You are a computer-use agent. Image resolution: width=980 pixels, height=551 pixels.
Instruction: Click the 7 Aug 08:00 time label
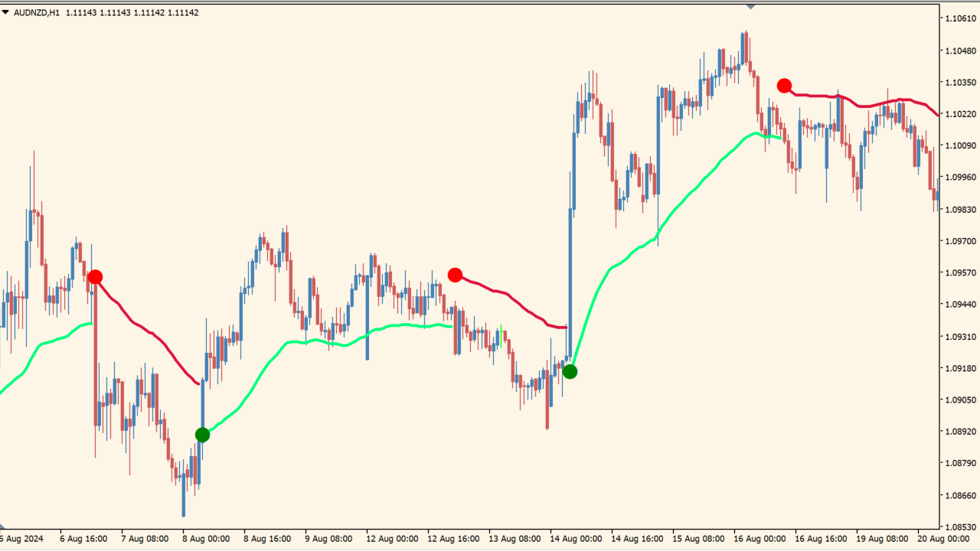pos(145,539)
